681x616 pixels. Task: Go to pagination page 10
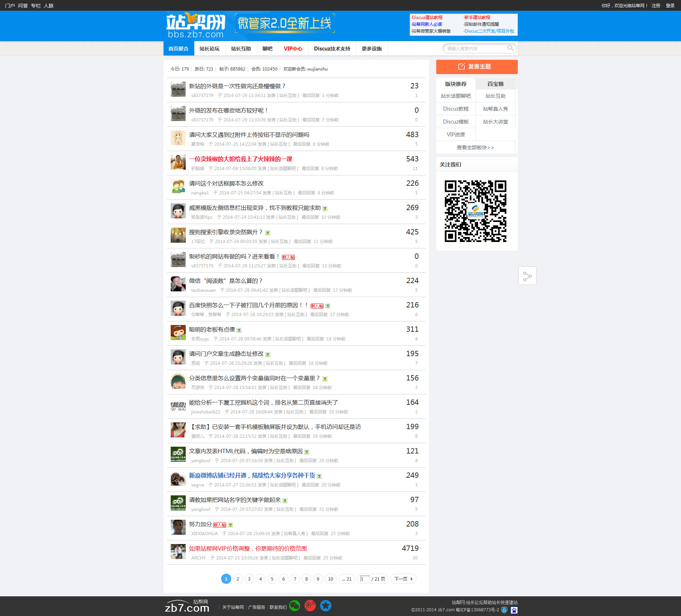pyautogui.click(x=331, y=579)
